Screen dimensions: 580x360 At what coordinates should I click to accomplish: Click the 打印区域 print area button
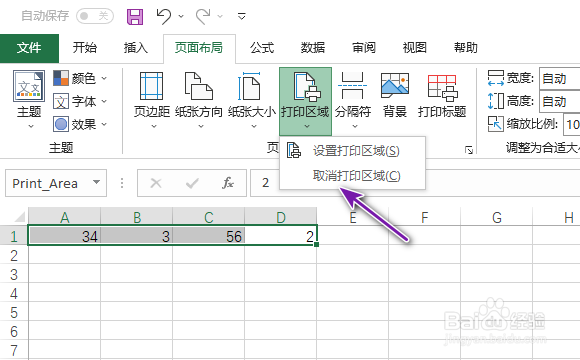coord(306,101)
